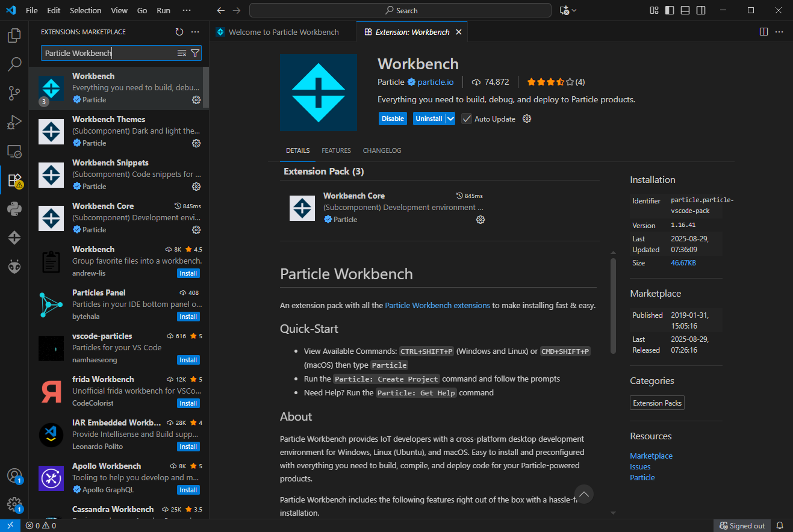The height and width of the screenshot is (532, 793).
Task: Toggle the primary side bar layout button
Action: (670, 10)
